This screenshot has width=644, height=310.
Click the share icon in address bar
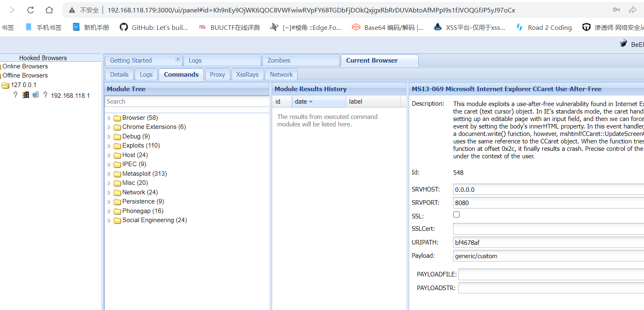click(x=633, y=10)
